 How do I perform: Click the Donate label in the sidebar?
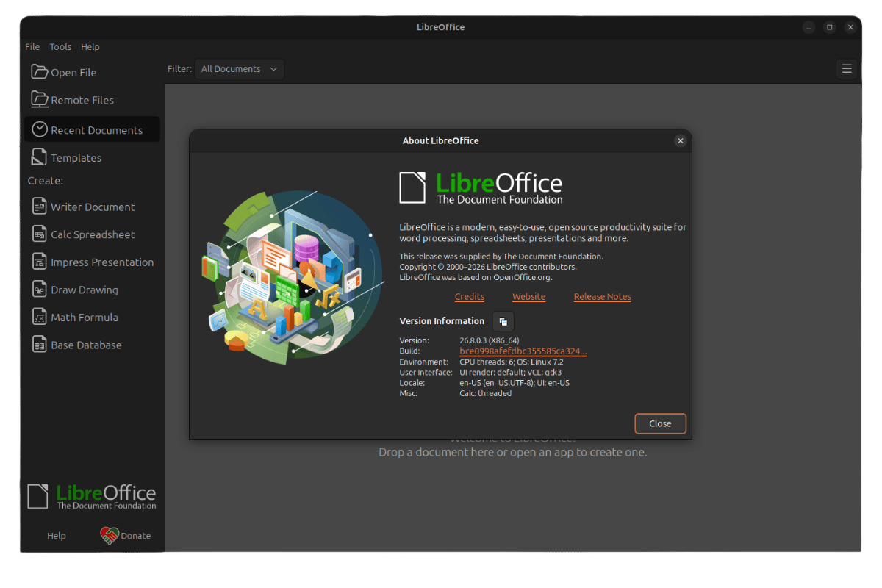point(136,536)
